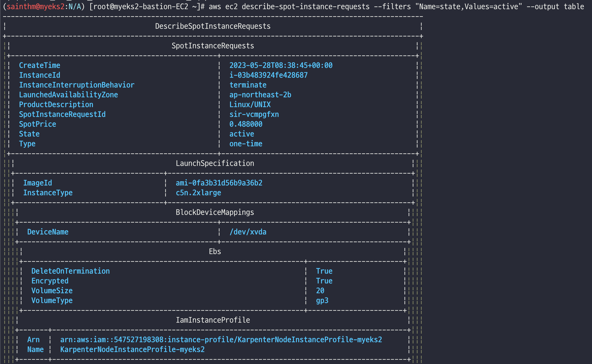Click the BlockDeviceMappings section header
Screen dimensions: 592x364
215,212
